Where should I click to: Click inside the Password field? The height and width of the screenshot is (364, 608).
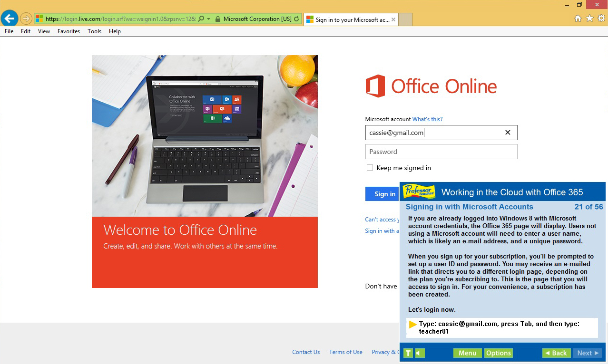[441, 151]
